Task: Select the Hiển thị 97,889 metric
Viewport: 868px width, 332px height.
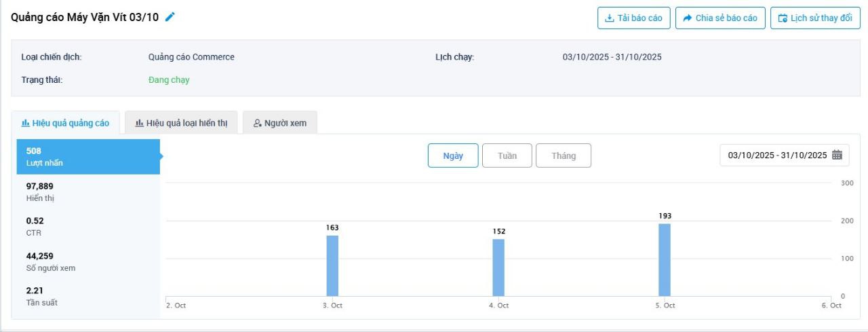Action: [88, 191]
